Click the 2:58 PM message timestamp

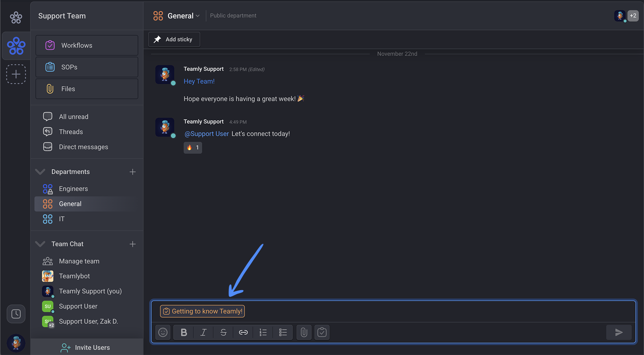[x=238, y=69]
